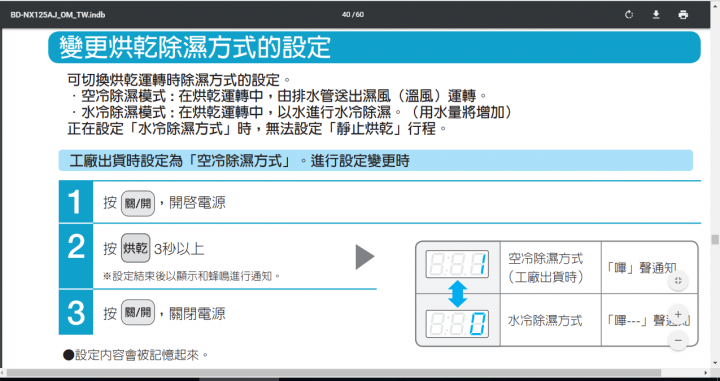Click the heading 變更烘乾除濕方式的設定
This screenshot has height=381, width=720.
click(x=195, y=47)
